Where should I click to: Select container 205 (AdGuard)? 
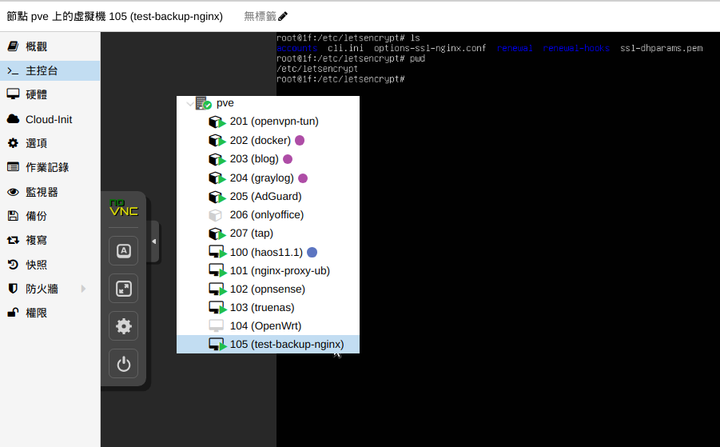(x=268, y=196)
